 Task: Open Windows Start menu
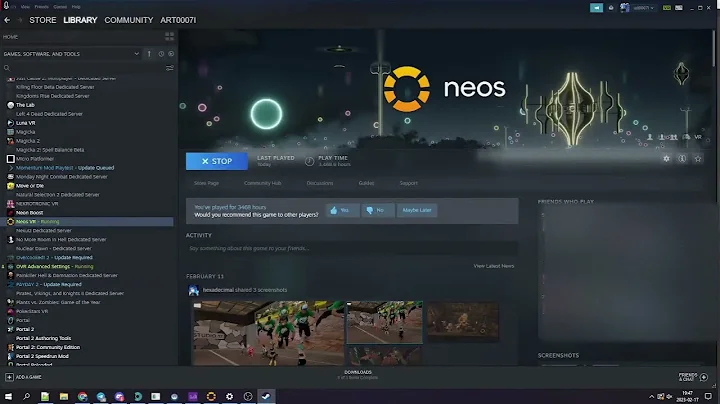(8, 396)
